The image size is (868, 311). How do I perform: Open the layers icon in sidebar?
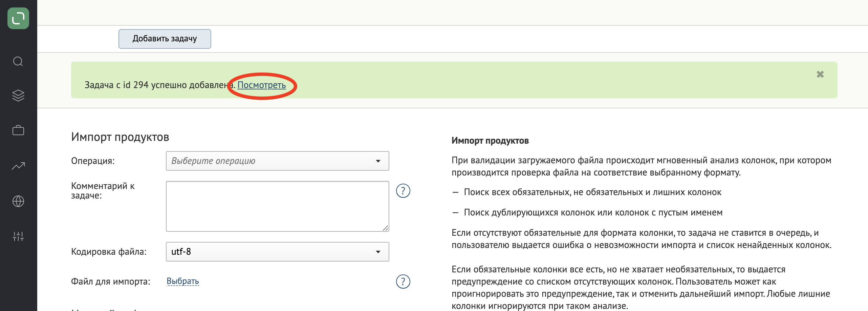click(18, 96)
